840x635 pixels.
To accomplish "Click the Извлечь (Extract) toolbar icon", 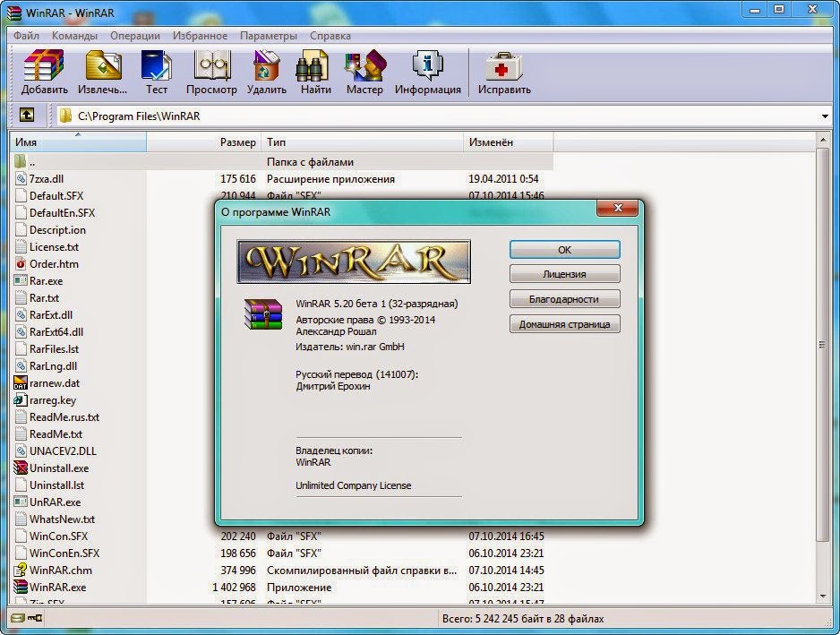I will [103, 64].
